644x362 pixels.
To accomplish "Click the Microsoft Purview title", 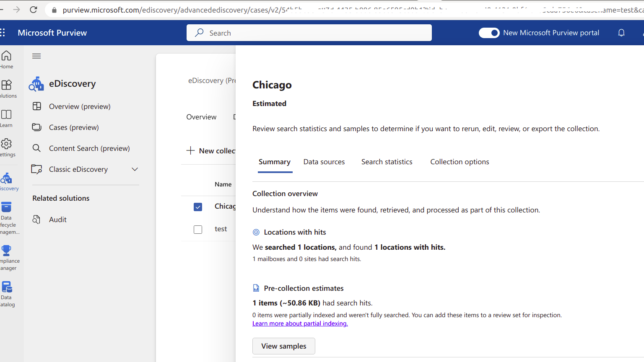I will (x=52, y=33).
